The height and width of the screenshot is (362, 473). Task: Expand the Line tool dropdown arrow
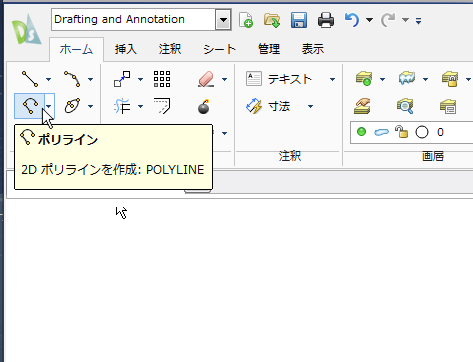[49, 79]
